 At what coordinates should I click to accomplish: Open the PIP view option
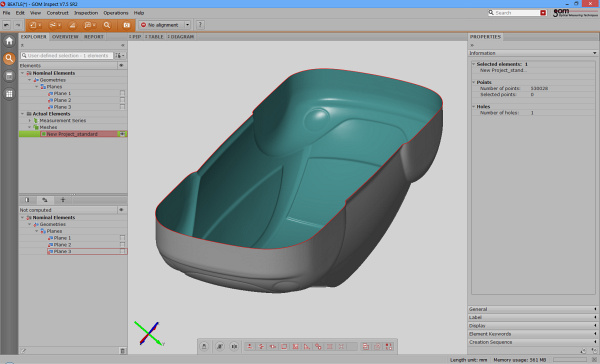135,37
